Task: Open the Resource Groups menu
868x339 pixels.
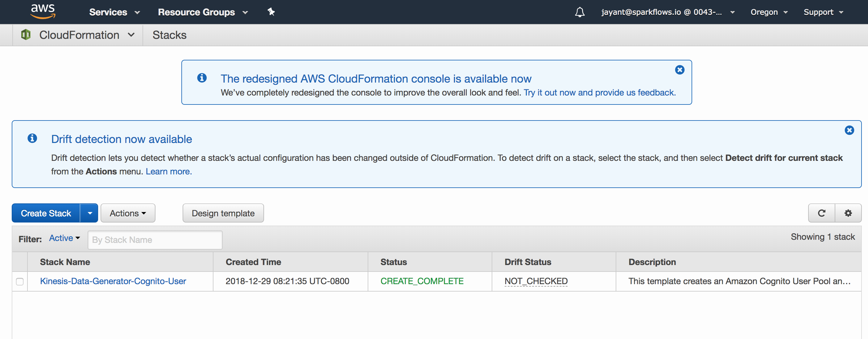Action: [x=203, y=12]
